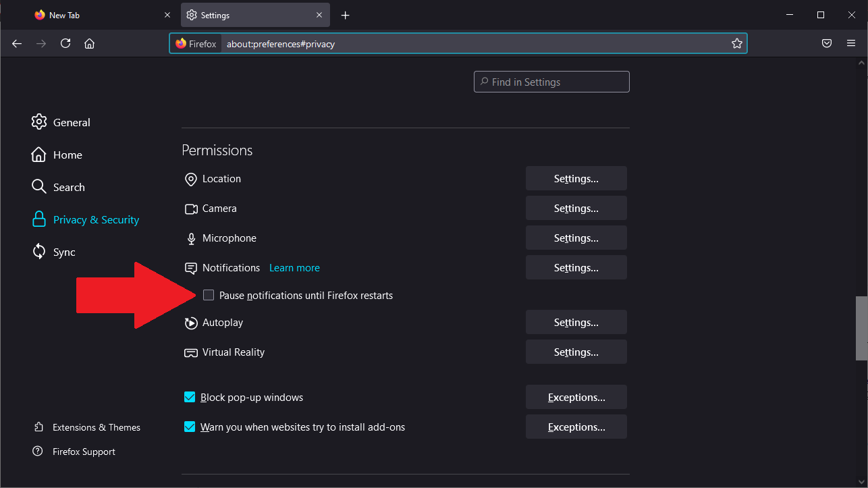Click the Permissions heading text
This screenshot has width=868, height=488.
click(x=217, y=150)
